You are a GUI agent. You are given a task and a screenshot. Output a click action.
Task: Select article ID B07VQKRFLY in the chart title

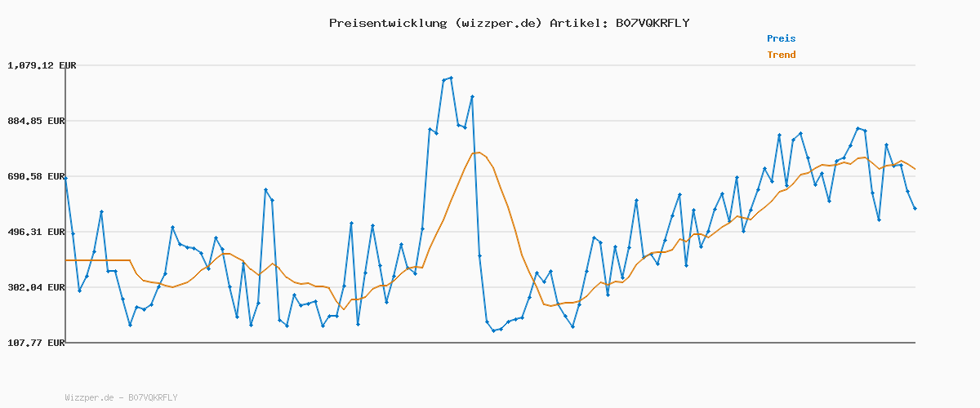pyautogui.click(x=652, y=23)
